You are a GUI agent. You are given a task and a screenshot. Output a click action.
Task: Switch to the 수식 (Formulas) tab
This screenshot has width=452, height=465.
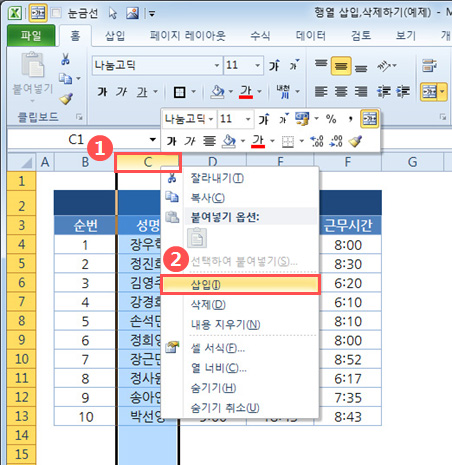[x=260, y=35]
